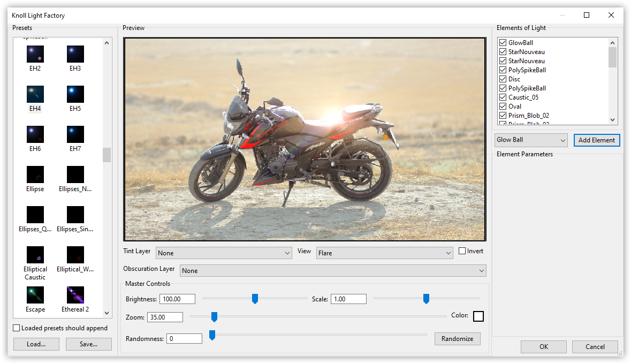The height and width of the screenshot is (364, 631).
Task: Focus the Randomness value field
Action: (184, 339)
